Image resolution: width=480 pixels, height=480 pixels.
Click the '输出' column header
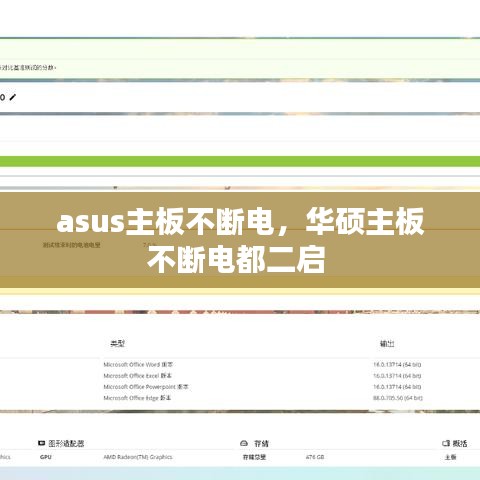tap(387, 343)
